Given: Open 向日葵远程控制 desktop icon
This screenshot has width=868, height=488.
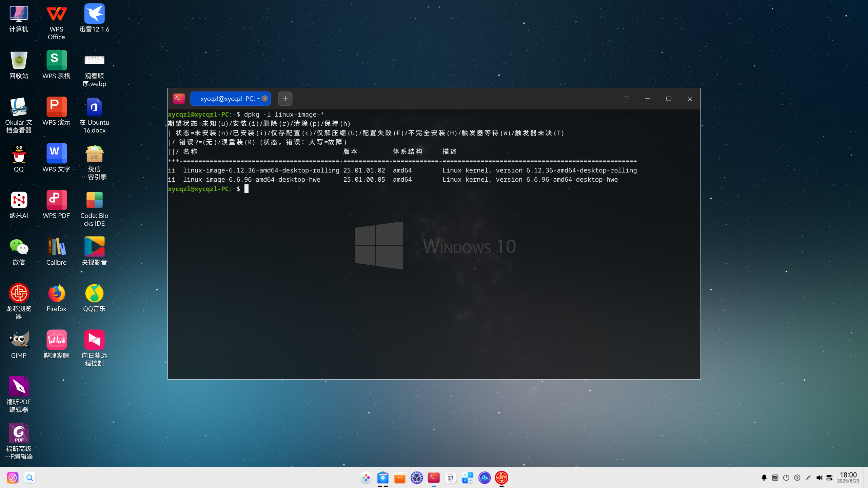Looking at the screenshot, I should [94, 348].
